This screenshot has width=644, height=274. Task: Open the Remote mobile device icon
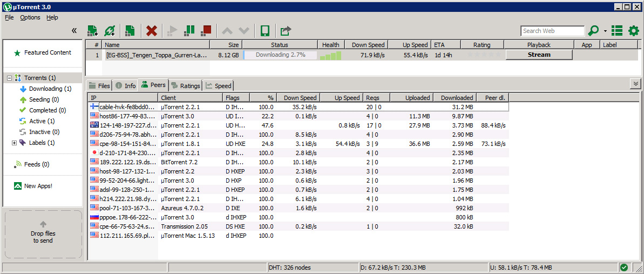[x=265, y=30]
